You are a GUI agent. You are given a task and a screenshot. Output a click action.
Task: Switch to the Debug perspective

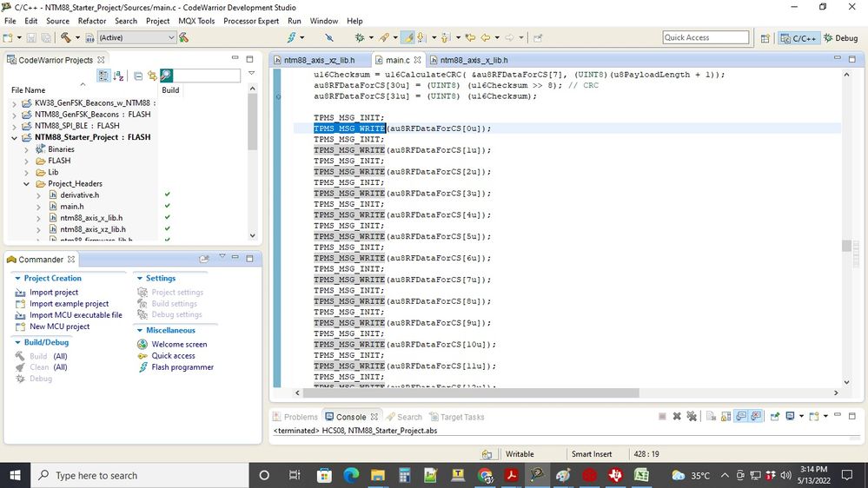[x=841, y=38]
